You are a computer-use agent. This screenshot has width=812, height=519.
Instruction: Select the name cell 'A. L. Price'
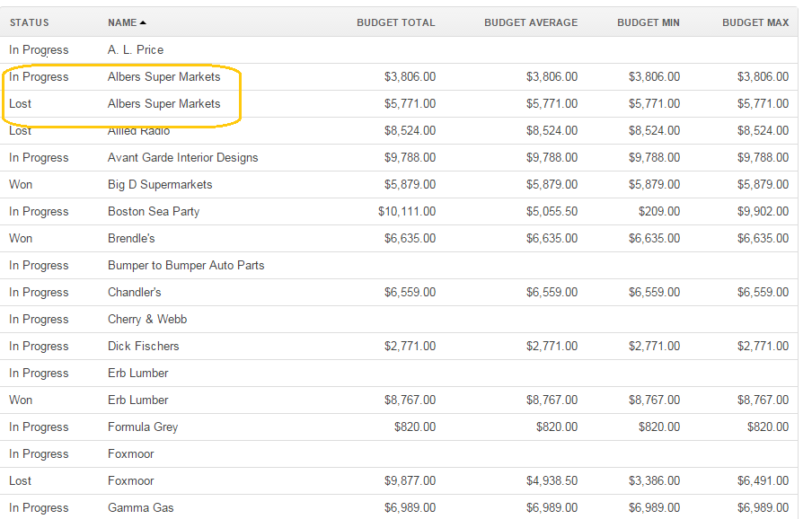click(136, 49)
